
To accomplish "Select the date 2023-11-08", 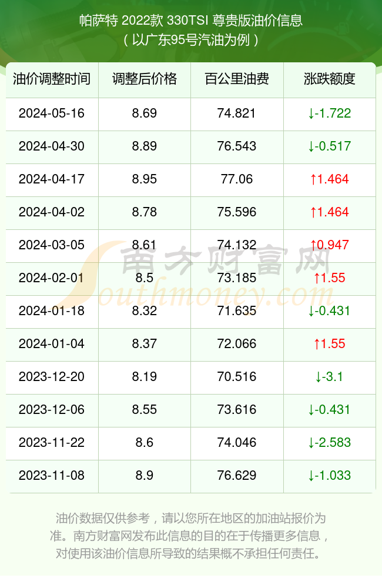I will pos(52,476).
